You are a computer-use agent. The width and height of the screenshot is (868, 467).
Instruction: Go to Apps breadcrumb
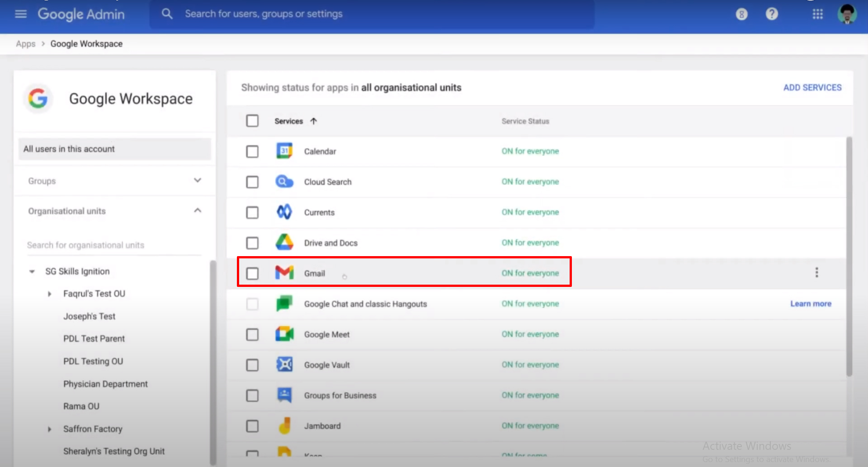click(x=25, y=44)
